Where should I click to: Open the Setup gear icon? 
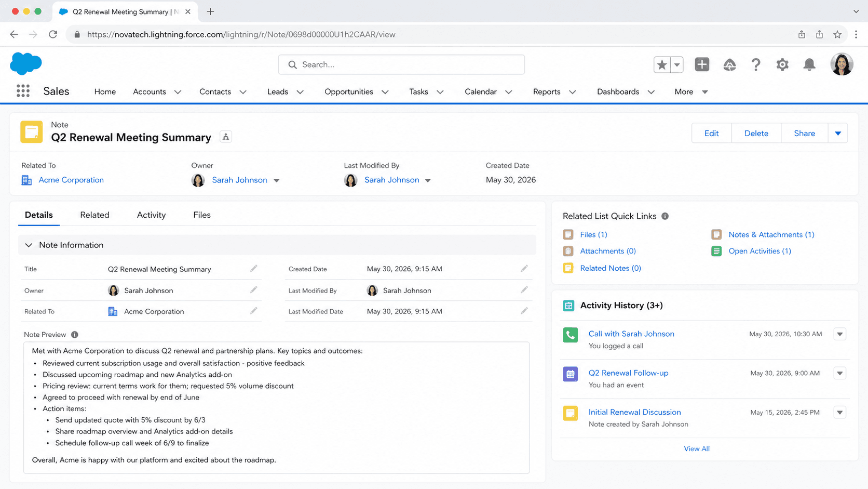click(782, 64)
